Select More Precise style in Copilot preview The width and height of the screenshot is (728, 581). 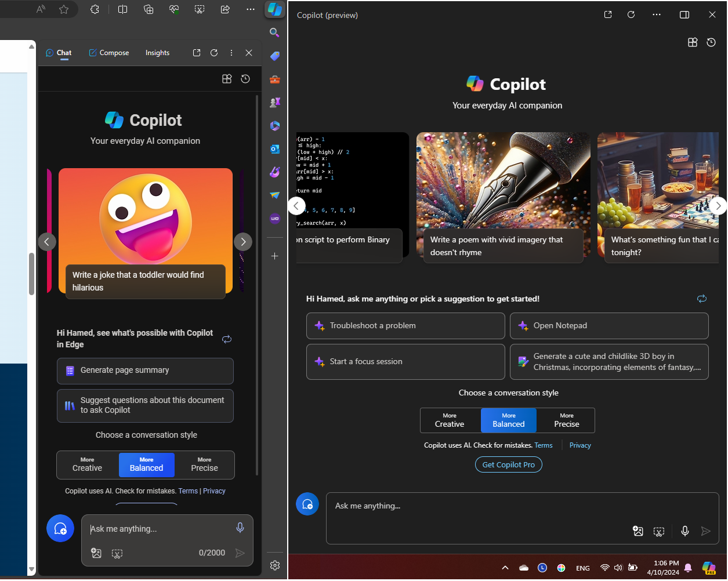point(566,420)
